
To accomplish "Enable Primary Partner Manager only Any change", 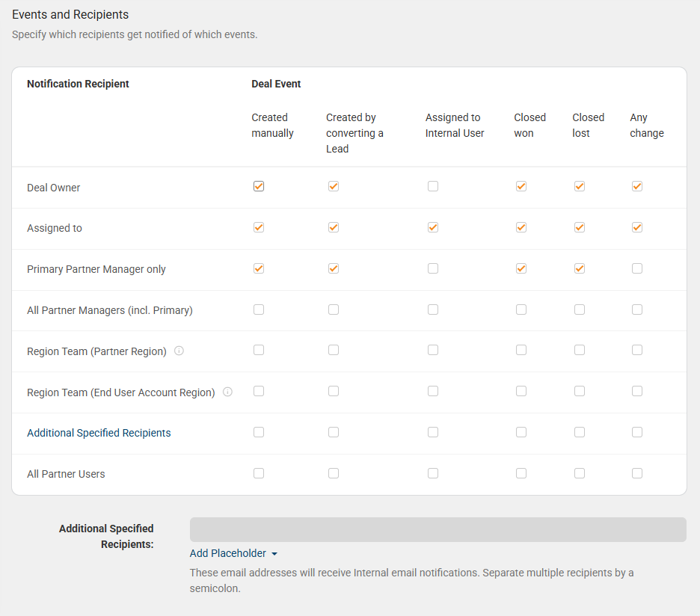I will pyautogui.click(x=637, y=268).
